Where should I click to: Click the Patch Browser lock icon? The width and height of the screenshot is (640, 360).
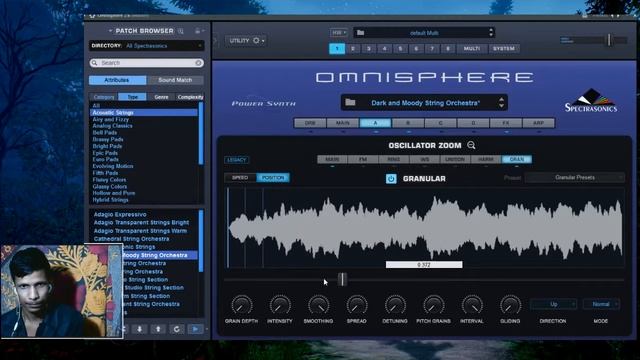[x=198, y=31]
